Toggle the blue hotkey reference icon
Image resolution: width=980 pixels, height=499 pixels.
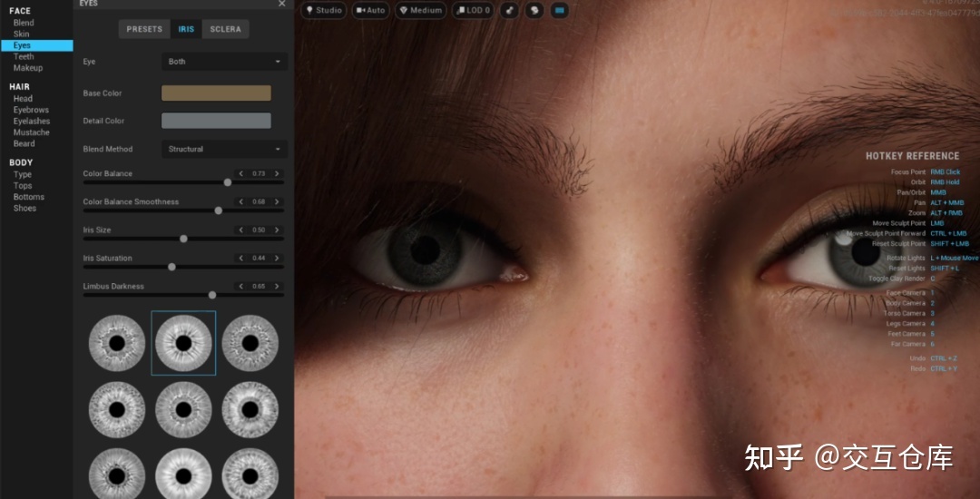point(559,11)
